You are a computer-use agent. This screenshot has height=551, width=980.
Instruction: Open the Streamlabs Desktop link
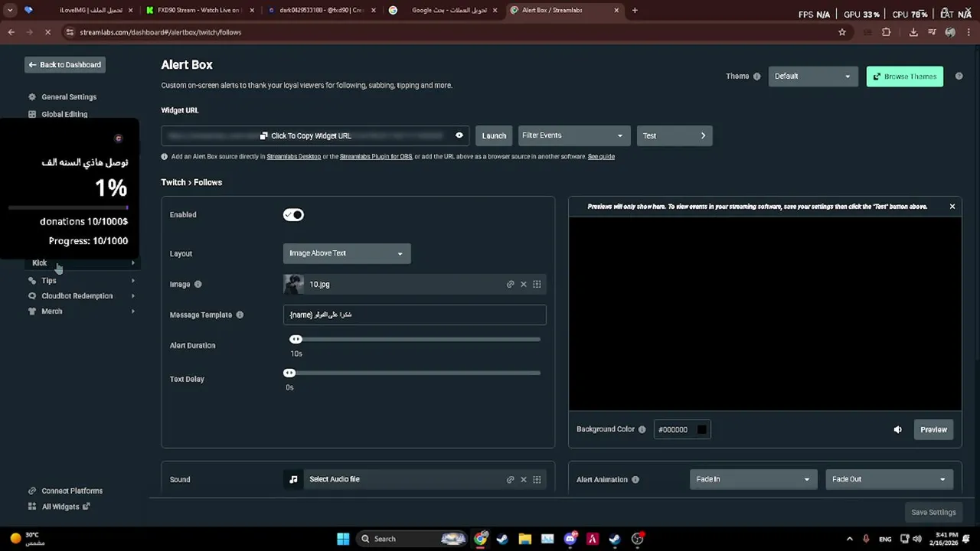pos(293,156)
